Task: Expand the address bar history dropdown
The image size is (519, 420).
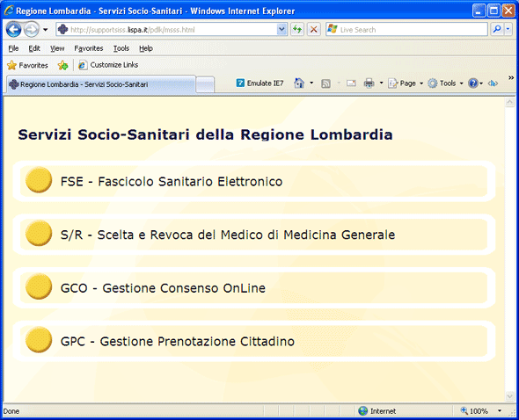Action: coord(281,30)
